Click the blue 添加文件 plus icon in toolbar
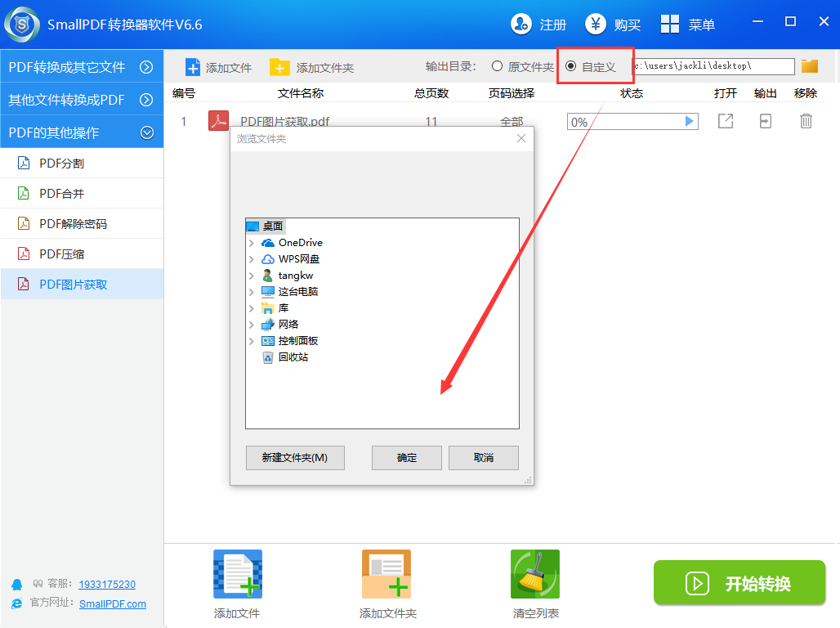Screen dimensions: 840x628 coord(192,67)
